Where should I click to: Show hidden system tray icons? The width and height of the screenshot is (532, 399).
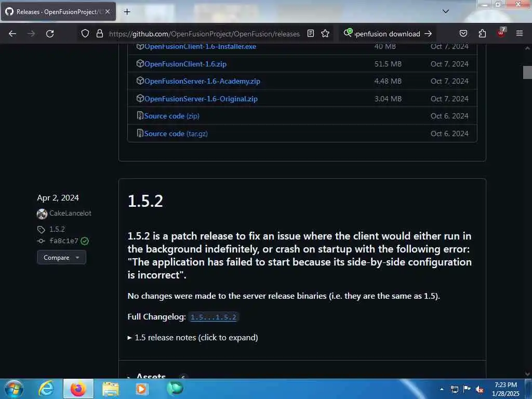click(x=442, y=390)
